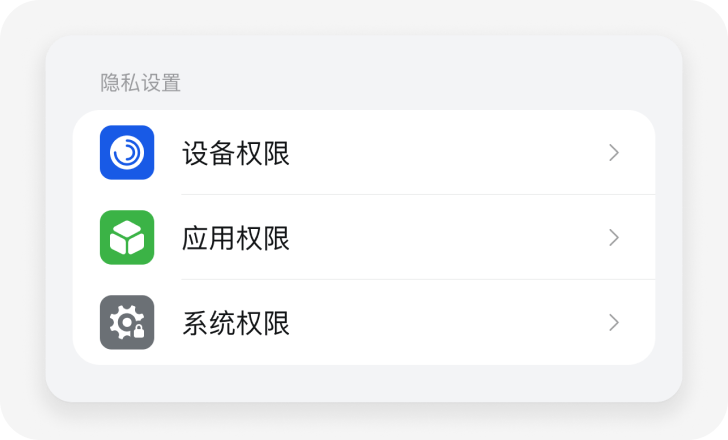Click the chevron next to 系统权限
Viewport: 728px width, 440px height.
pyautogui.click(x=614, y=322)
